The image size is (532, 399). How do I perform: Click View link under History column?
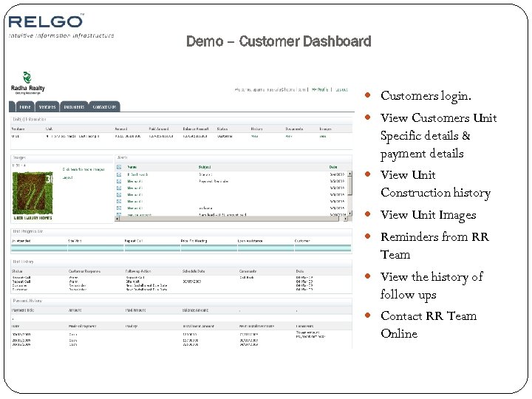point(254,136)
